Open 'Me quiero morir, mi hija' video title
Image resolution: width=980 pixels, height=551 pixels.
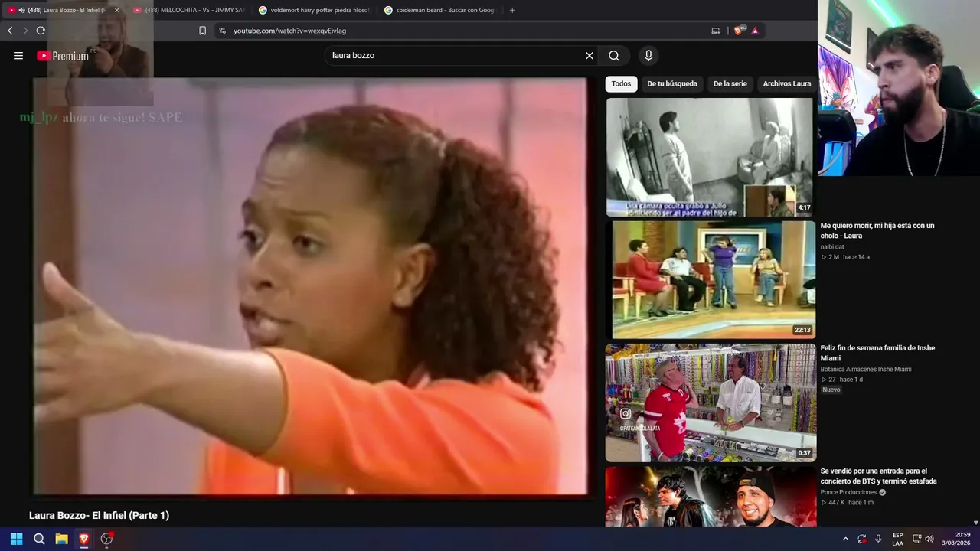pos(877,230)
